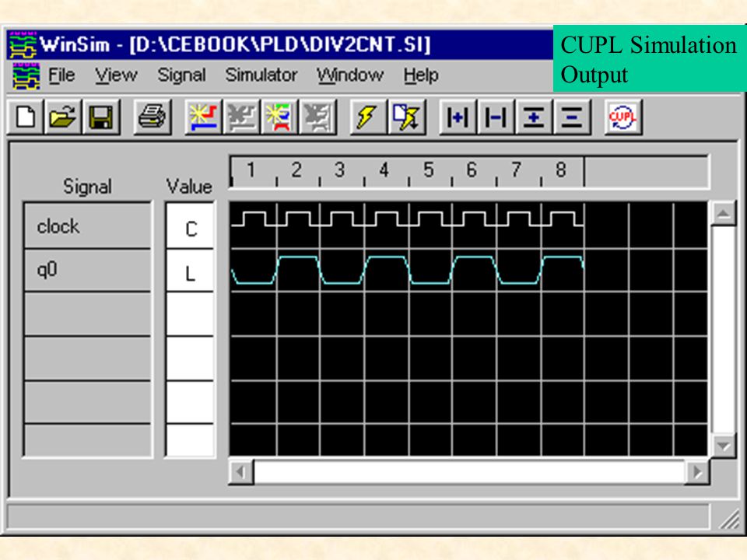This screenshot has width=747, height=560.
Task: Click the document with lightning bolt icon
Action: point(406,117)
